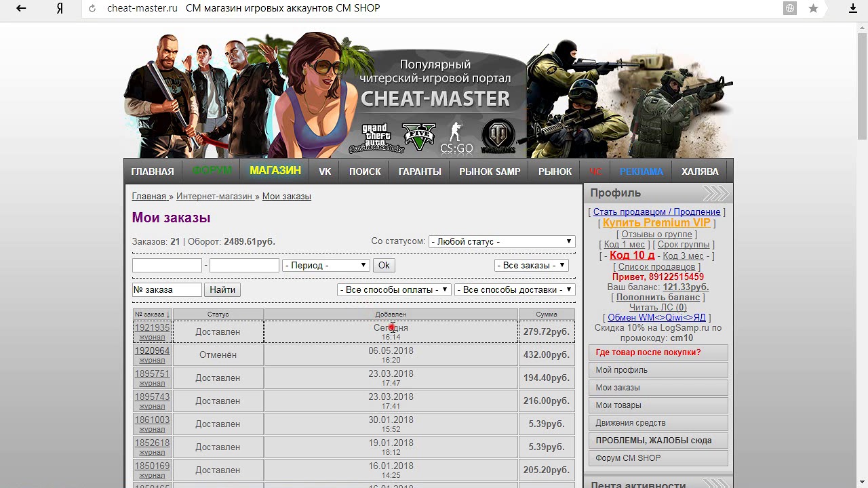This screenshot has width=868, height=488.
Task: Open the ГЛАВНАЯ menu item
Action: pos(153,171)
